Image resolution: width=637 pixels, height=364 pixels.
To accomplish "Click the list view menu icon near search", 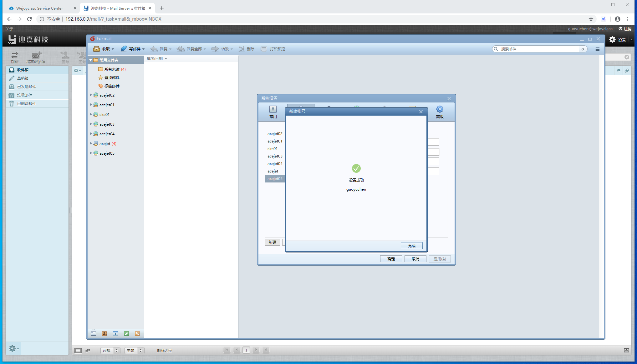I will tap(597, 49).
